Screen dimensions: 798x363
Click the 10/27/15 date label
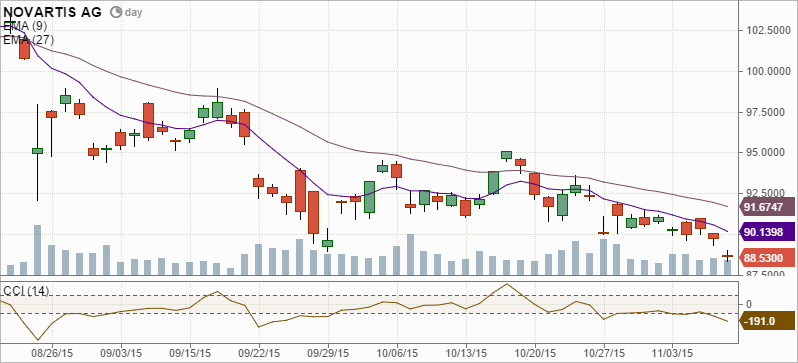(604, 352)
